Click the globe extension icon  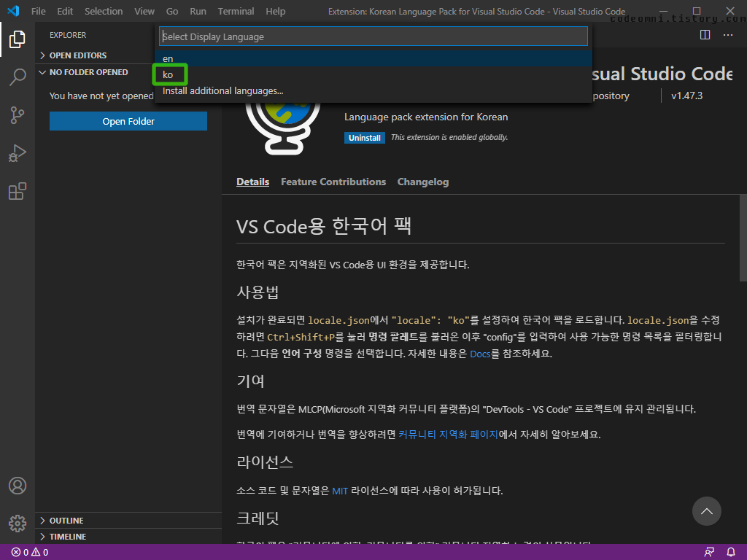pos(283,128)
